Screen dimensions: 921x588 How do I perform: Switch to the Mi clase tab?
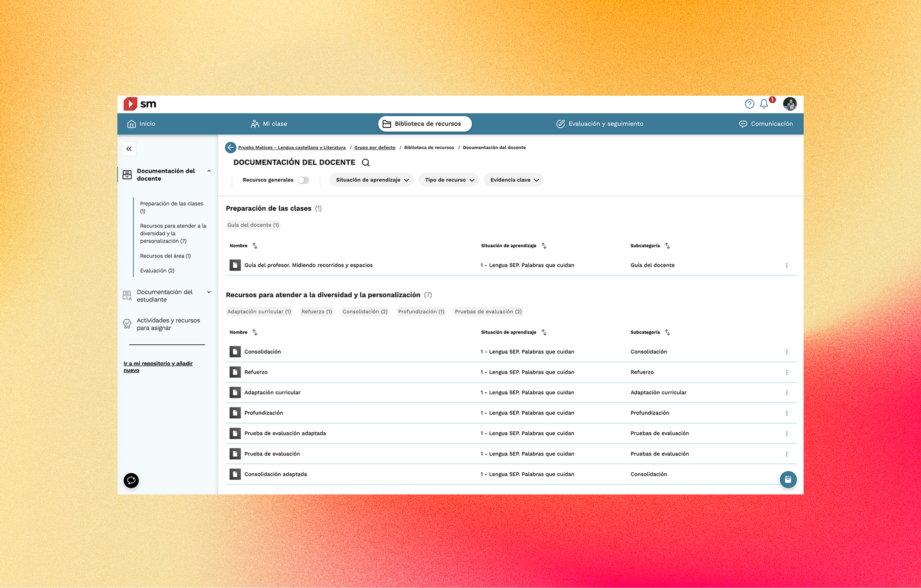(x=269, y=124)
